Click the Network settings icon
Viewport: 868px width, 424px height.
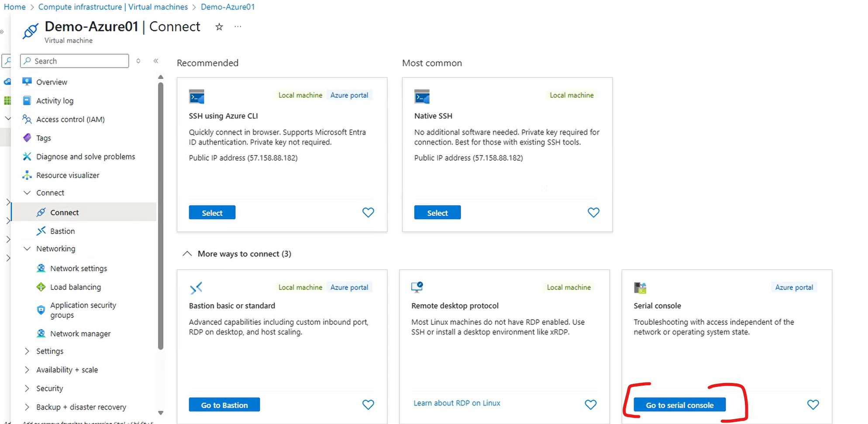point(41,268)
